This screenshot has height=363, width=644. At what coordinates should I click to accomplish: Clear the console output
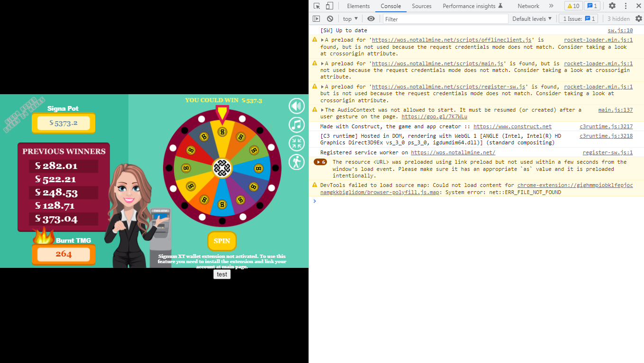(330, 18)
